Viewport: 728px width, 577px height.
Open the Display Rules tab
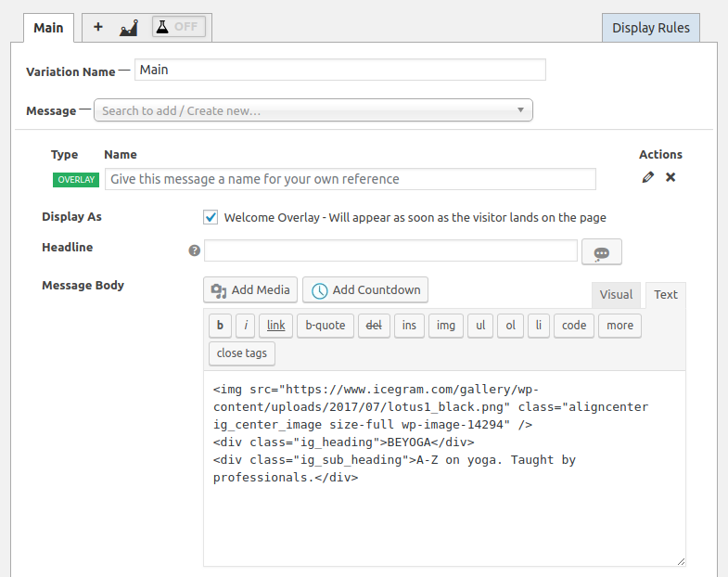651,28
